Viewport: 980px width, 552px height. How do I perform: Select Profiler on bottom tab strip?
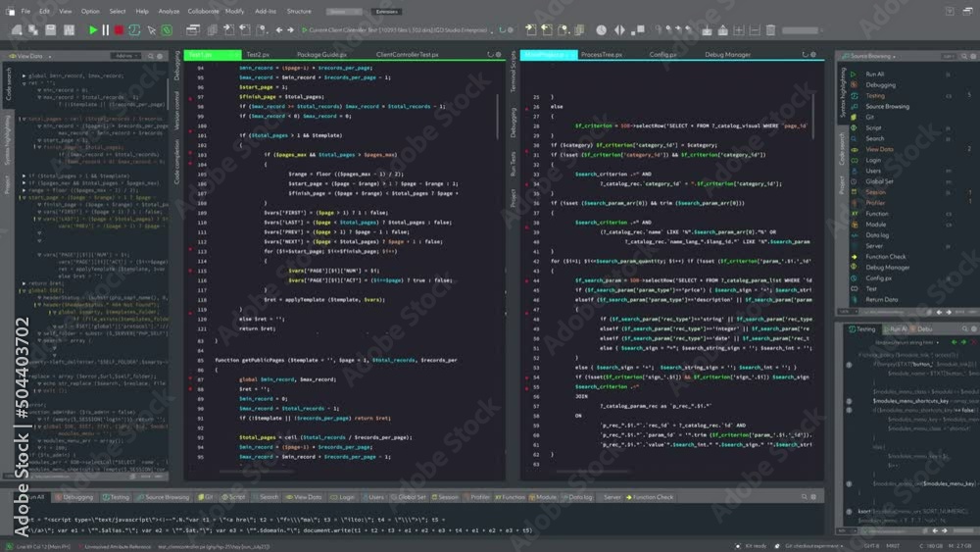(476, 497)
